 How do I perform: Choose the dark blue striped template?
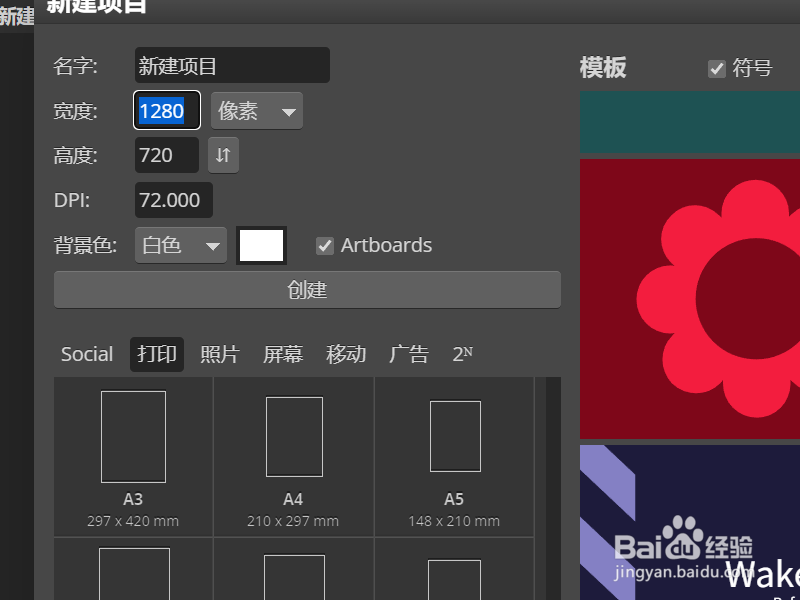(x=690, y=522)
